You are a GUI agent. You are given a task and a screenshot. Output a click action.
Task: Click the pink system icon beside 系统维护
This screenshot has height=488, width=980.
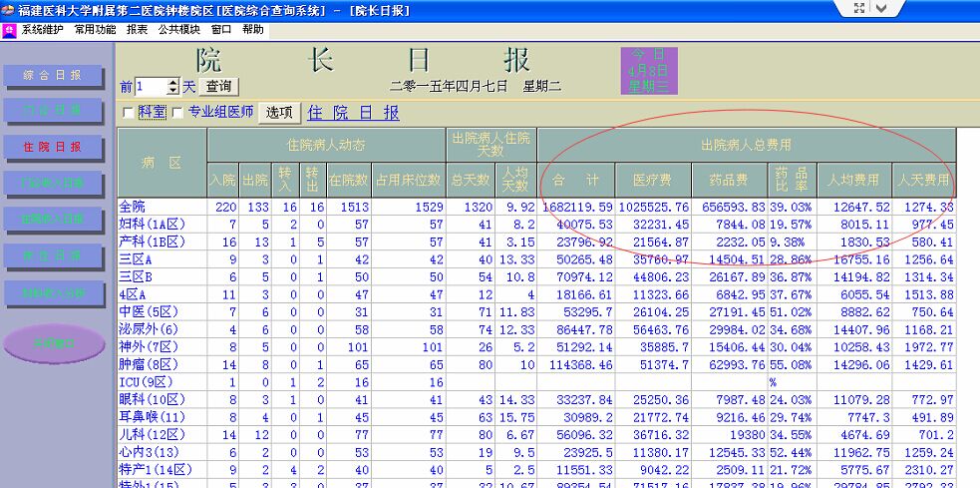[9, 31]
